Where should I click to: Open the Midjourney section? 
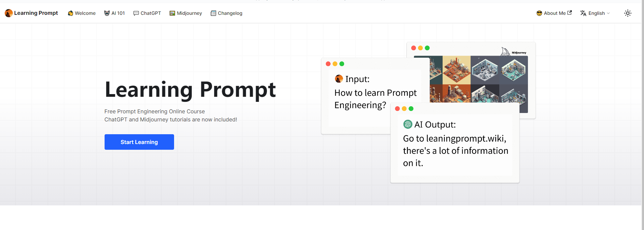186,13
